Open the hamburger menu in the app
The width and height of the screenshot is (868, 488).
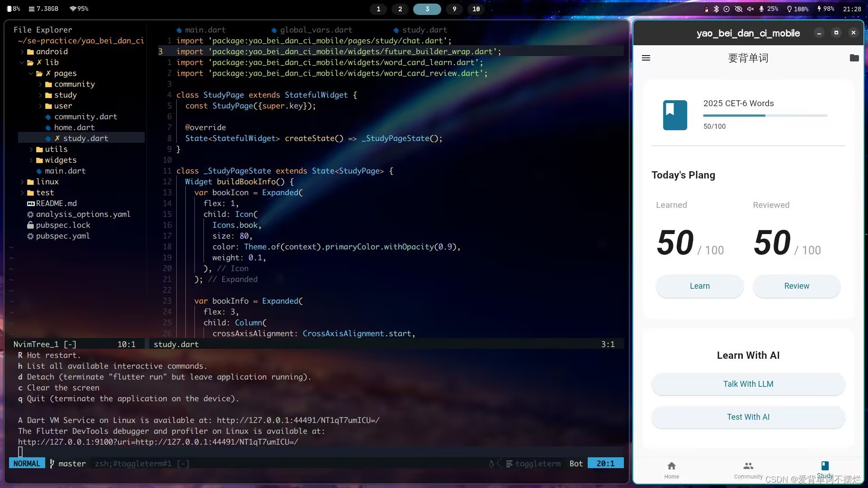pyautogui.click(x=646, y=58)
